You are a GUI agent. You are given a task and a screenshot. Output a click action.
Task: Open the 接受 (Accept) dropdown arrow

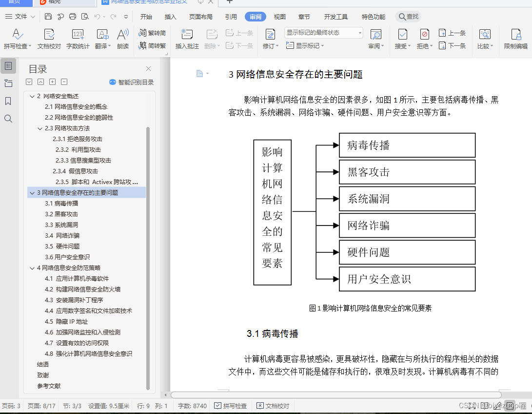(410, 46)
